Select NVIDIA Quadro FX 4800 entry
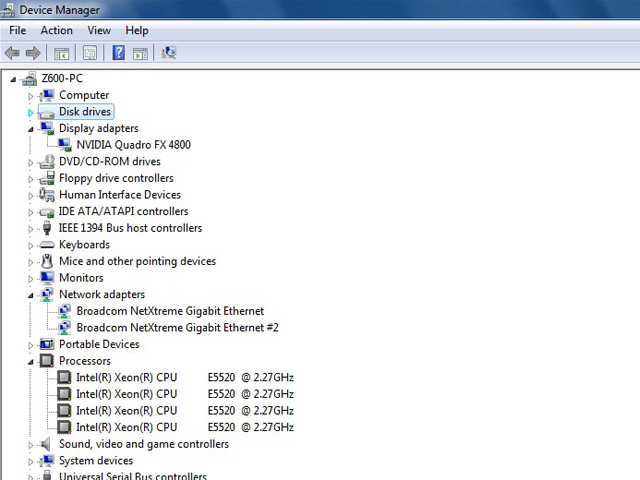This screenshot has height=480, width=640. point(133,145)
